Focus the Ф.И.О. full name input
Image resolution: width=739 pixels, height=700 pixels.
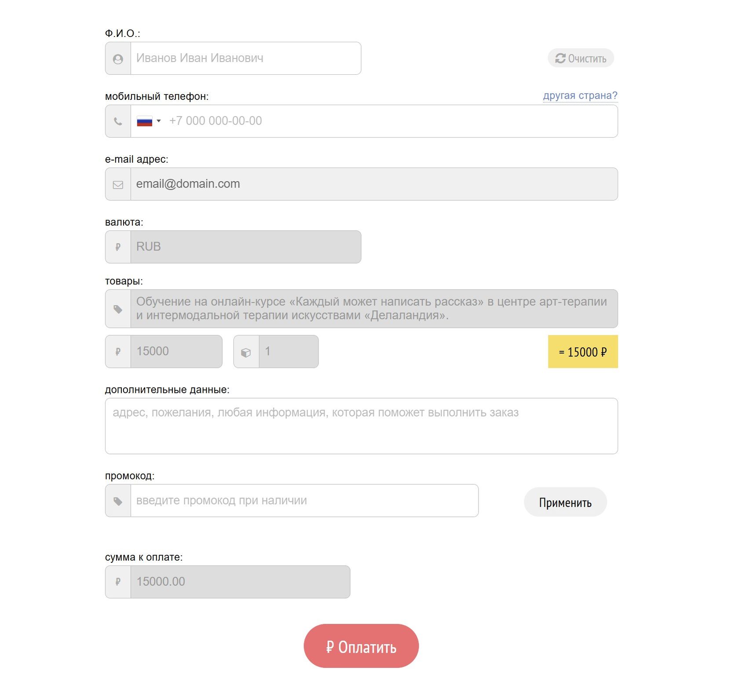245,59
